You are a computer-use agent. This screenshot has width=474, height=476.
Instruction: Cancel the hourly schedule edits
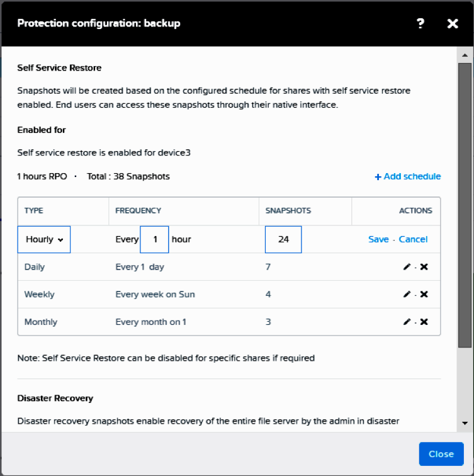point(413,239)
